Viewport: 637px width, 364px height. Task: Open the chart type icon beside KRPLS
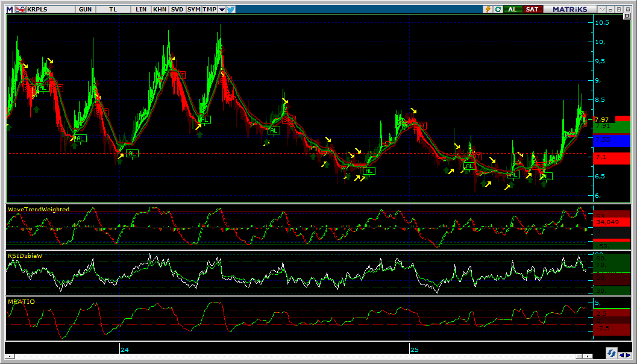tap(20, 9)
